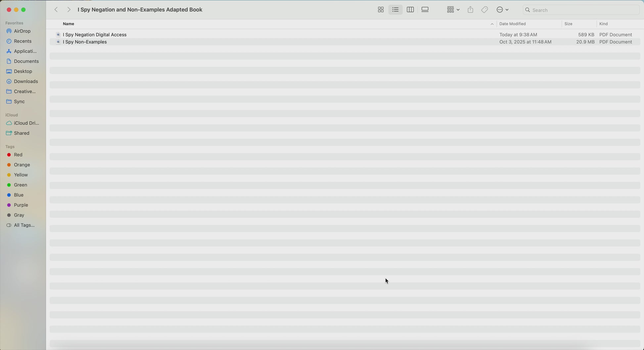Sort by Size column header
This screenshot has width=644, height=350.
(568, 24)
